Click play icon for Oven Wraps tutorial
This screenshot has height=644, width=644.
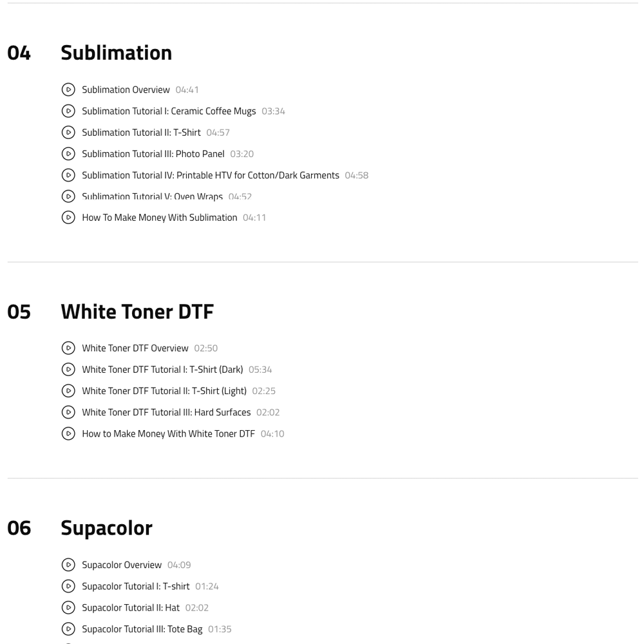pos(68,196)
